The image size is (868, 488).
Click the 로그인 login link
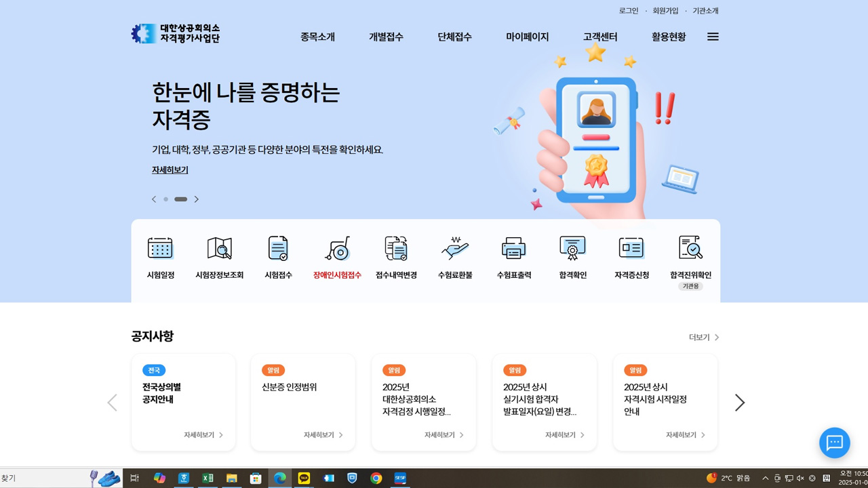[x=628, y=11]
